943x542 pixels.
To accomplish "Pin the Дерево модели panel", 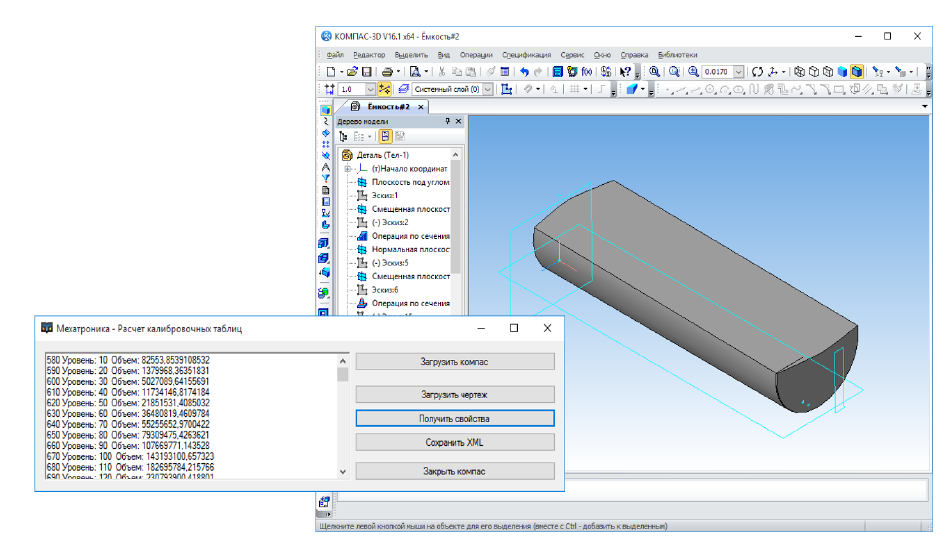I will pos(447,121).
